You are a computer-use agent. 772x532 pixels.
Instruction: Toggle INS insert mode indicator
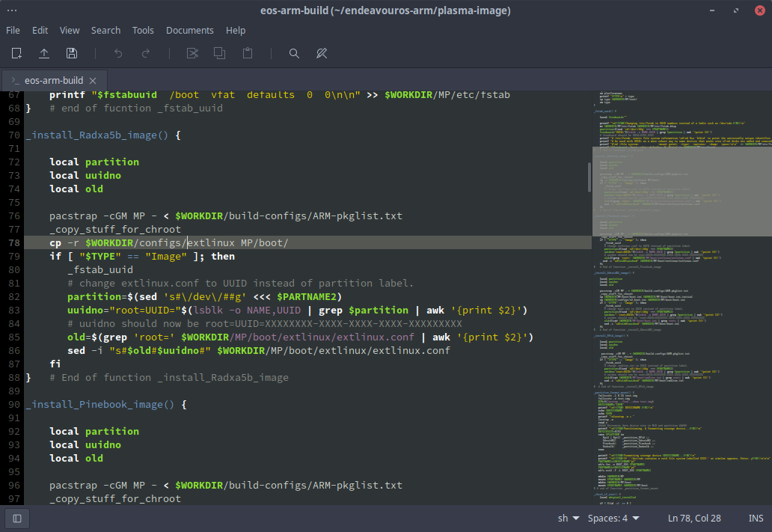pos(756,519)
